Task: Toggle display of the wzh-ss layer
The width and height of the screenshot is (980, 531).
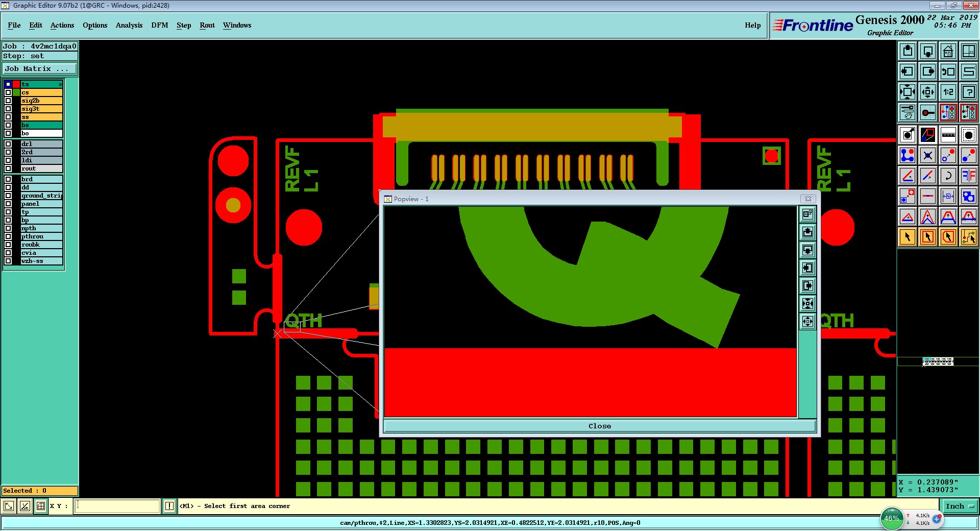Action: [8, 261]
